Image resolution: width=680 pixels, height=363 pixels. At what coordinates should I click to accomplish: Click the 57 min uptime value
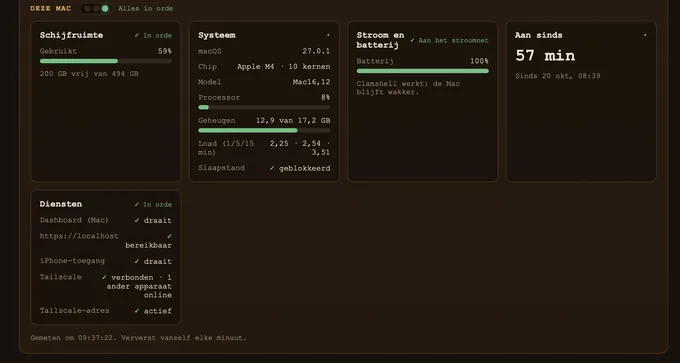pos(545,56)
